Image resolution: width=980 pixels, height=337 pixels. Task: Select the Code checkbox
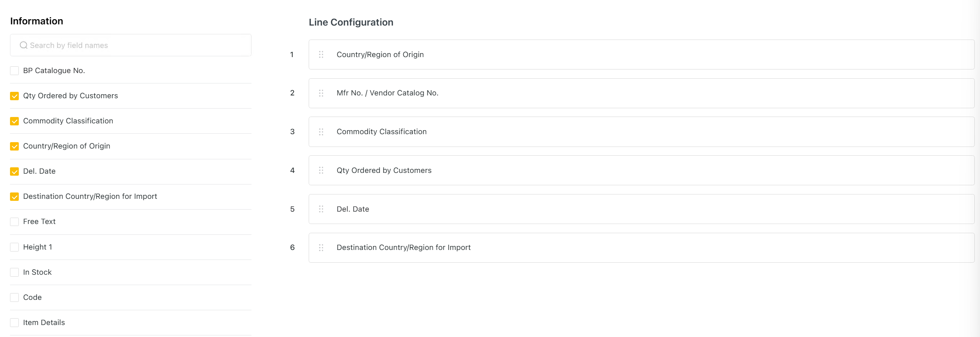click(14, 297)
